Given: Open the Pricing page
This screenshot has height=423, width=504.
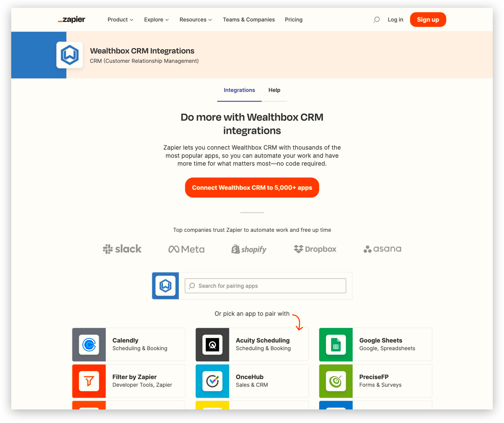Looking at the screenshot, I should pyautogui.click(x=294, y=19).
